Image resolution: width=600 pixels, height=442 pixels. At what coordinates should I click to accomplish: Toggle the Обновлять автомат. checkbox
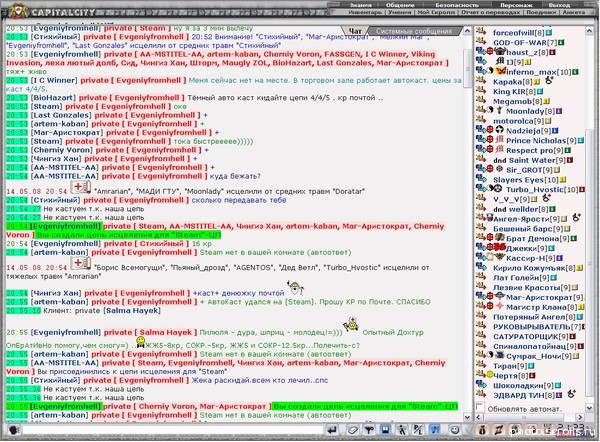click(479, 407)
